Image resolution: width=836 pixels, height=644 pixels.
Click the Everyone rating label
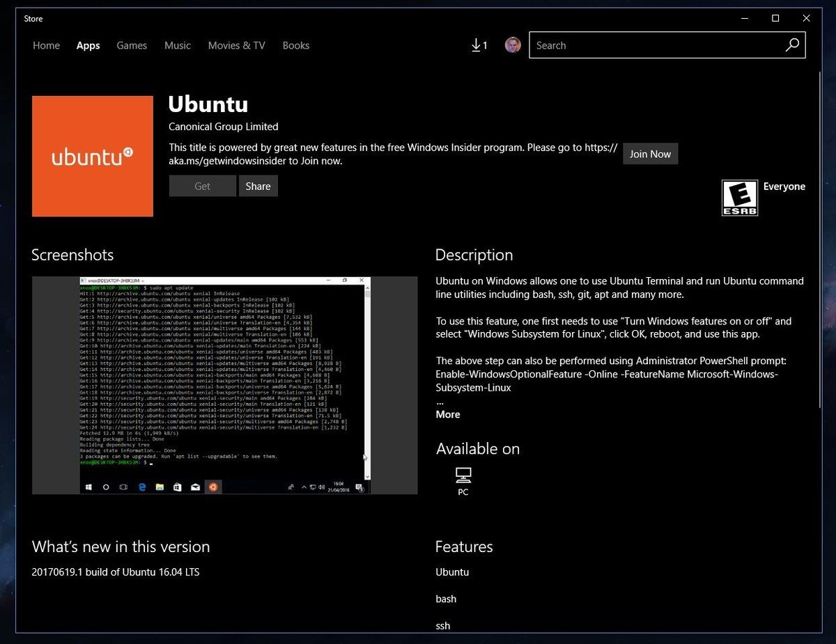(784, 187)
